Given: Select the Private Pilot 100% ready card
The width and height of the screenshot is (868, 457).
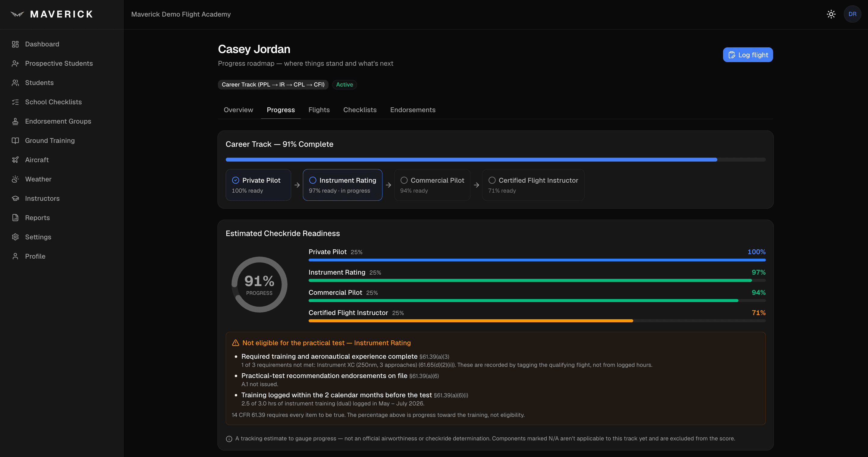Looking at the screenshot, I should point(258,185).
